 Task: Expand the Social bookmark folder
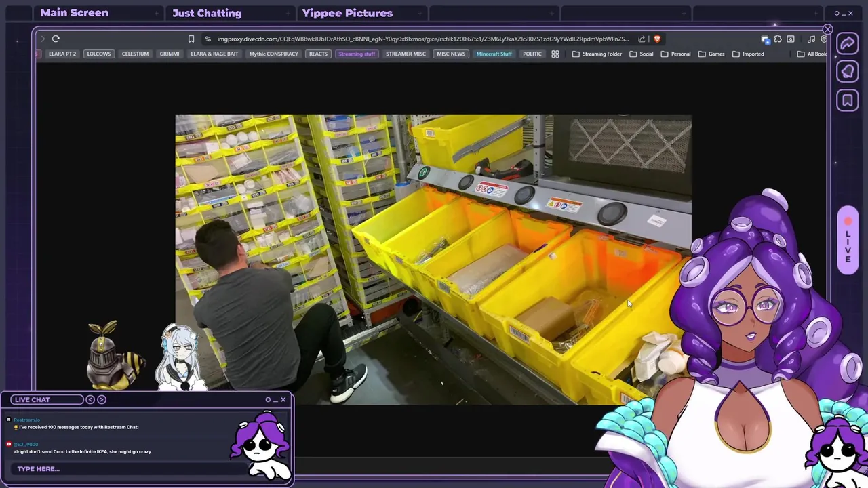(642, 54)
